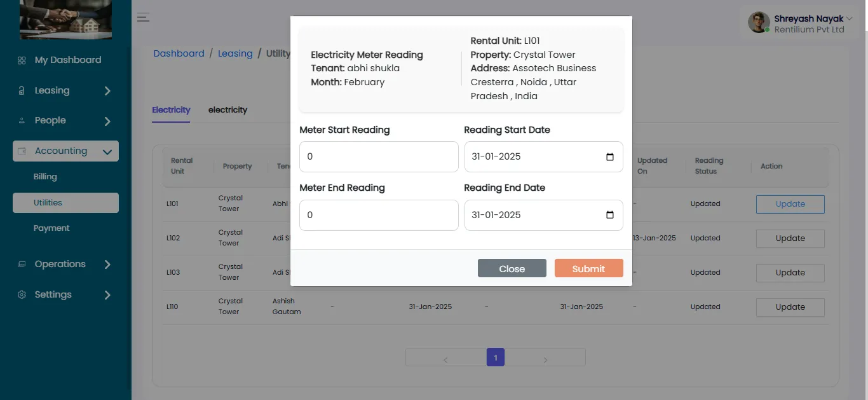The image size is (868, 400).
Task: Open the user profile dropdown arrow
Action: tap(850, 19)
